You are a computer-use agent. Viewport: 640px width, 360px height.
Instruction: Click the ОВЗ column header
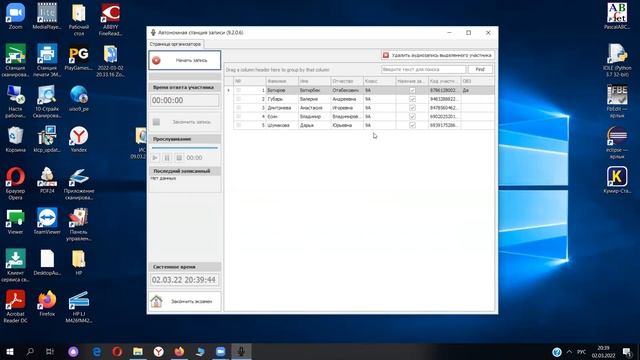478,81
